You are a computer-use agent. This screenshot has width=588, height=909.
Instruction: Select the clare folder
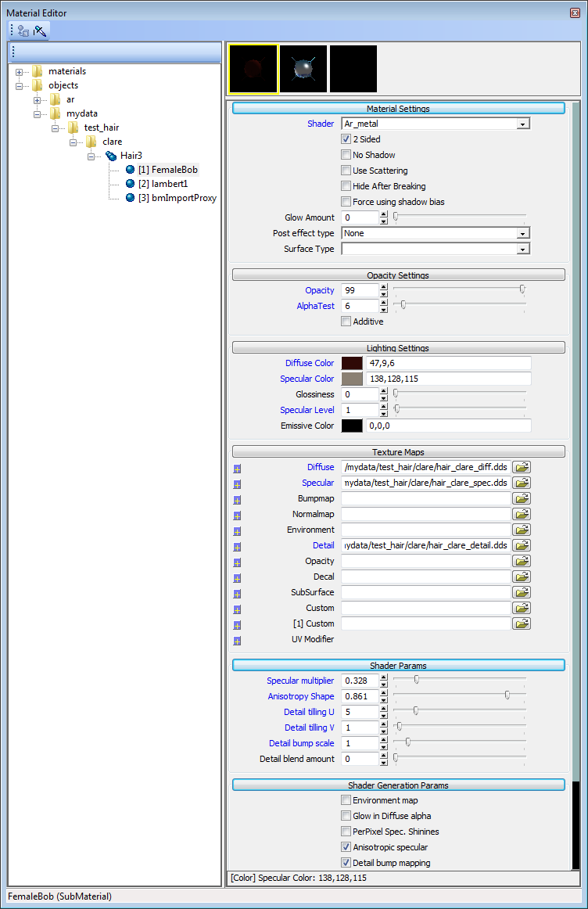coord(113,142)
